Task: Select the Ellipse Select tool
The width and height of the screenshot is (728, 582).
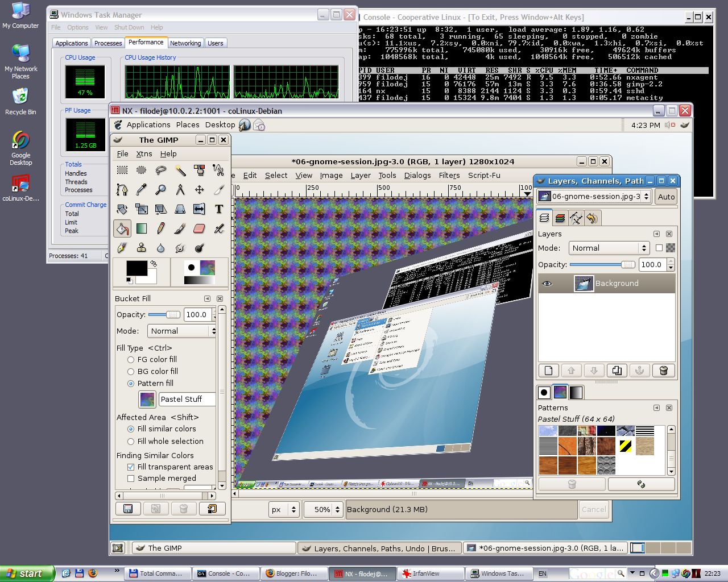Action: 142,170
